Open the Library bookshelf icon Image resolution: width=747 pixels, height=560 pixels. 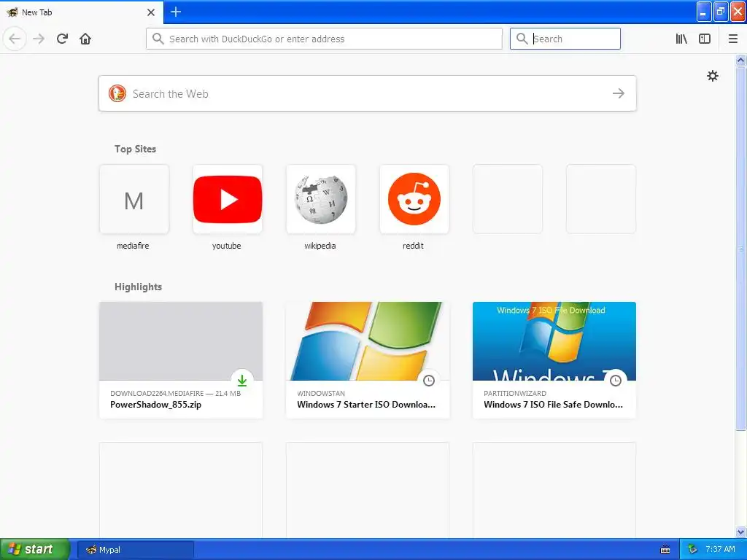pyautogui.click(x=681, y=39)
